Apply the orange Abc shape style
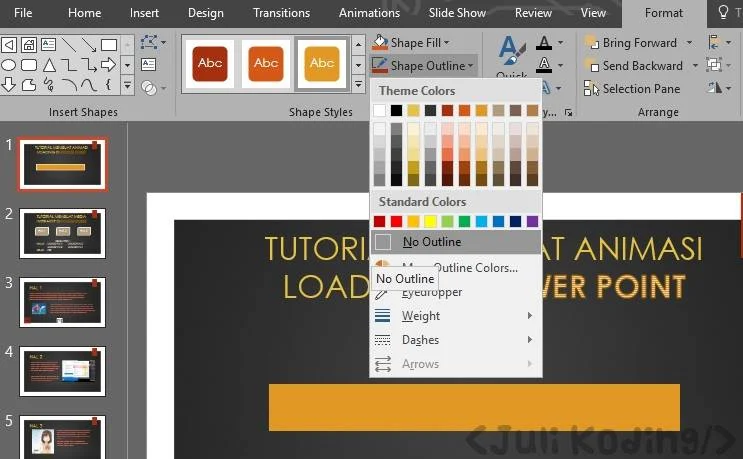The height and width of the screenshot is (459, 743). (x=266, y=63)
